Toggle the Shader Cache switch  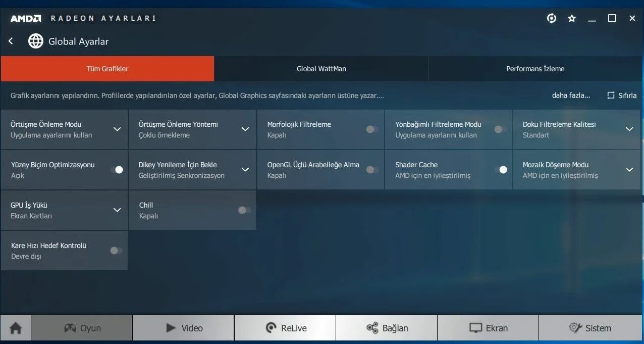(501, 170)
